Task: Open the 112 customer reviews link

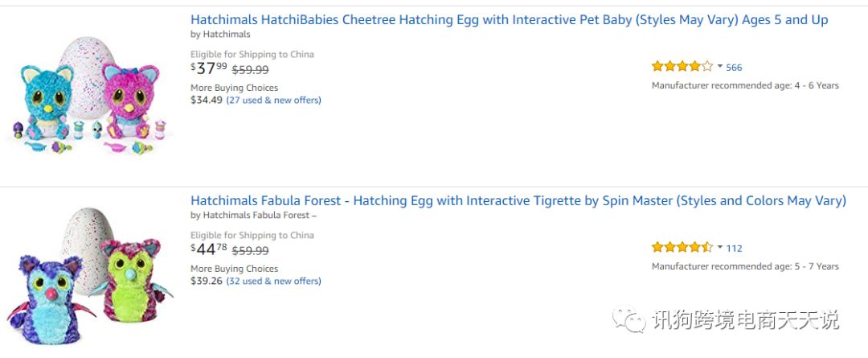Action: click(x=734, y=249)
